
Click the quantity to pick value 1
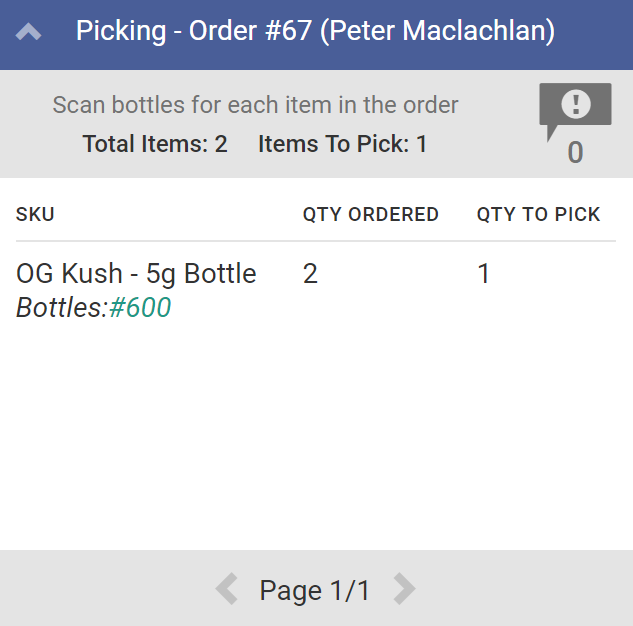[x=484, y=274]
